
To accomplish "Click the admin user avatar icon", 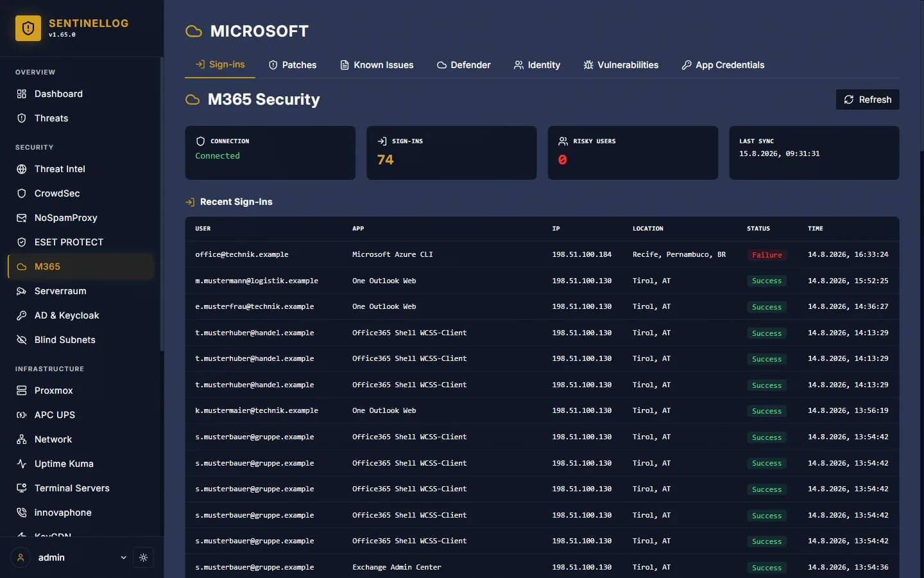I will point(21,557).
